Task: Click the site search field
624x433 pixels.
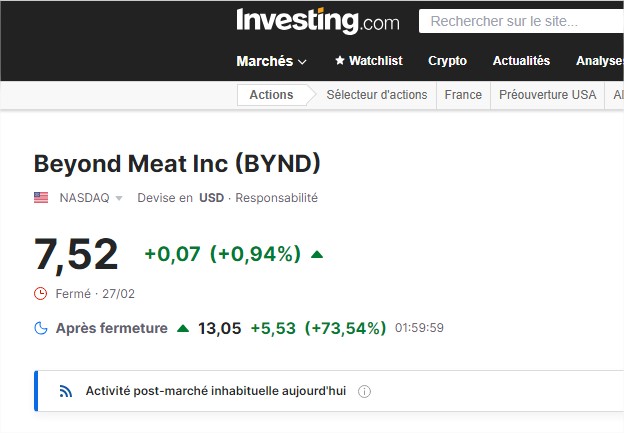Action: 520,21
